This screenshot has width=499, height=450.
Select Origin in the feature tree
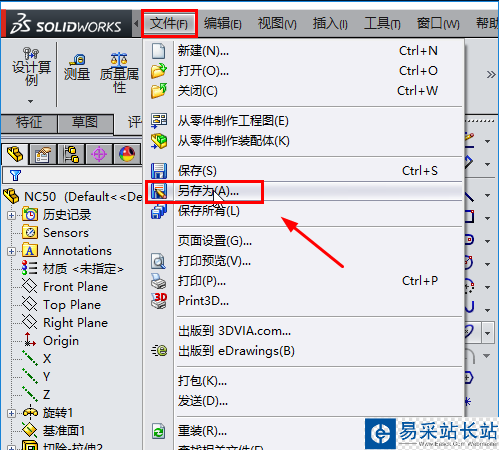pos(61,341)
